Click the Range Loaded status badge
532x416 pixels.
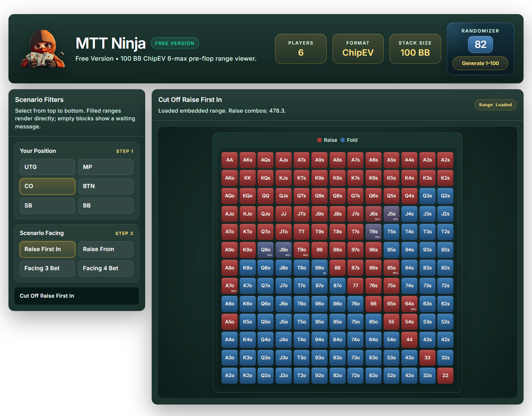(x=495, y=105)
